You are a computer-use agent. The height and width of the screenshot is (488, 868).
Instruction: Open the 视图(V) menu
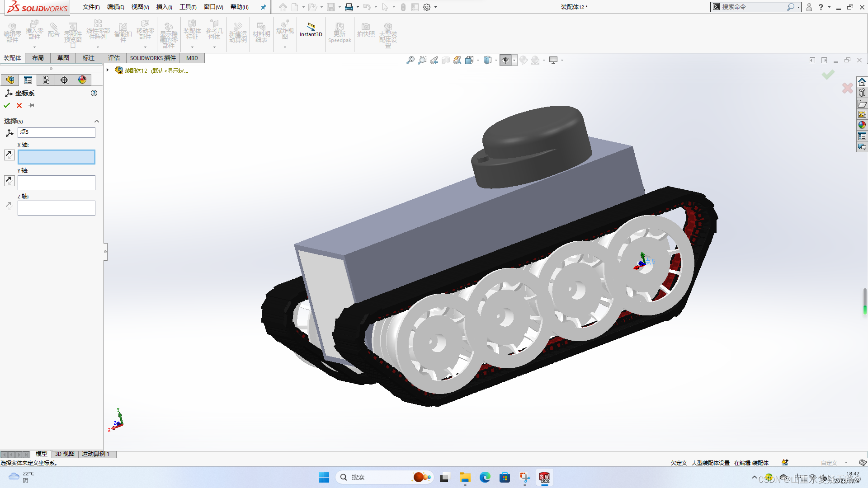point(140,7)
